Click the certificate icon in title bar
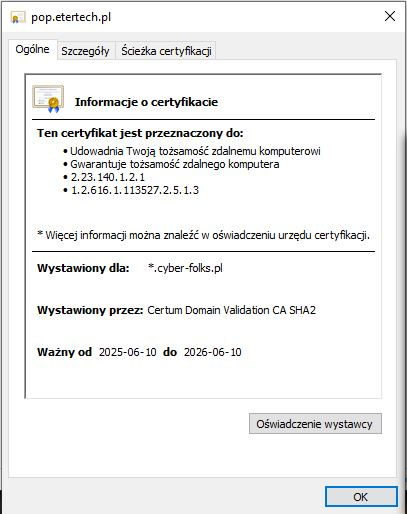Screen dimensions: 407x514 [18, 17]
